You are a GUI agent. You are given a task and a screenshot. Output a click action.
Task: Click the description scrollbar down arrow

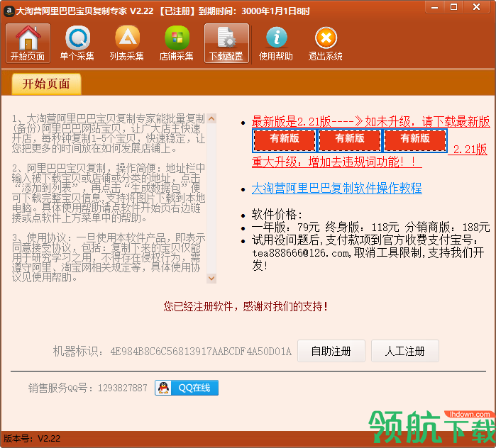pyautogui.click(x=211, y=278)
